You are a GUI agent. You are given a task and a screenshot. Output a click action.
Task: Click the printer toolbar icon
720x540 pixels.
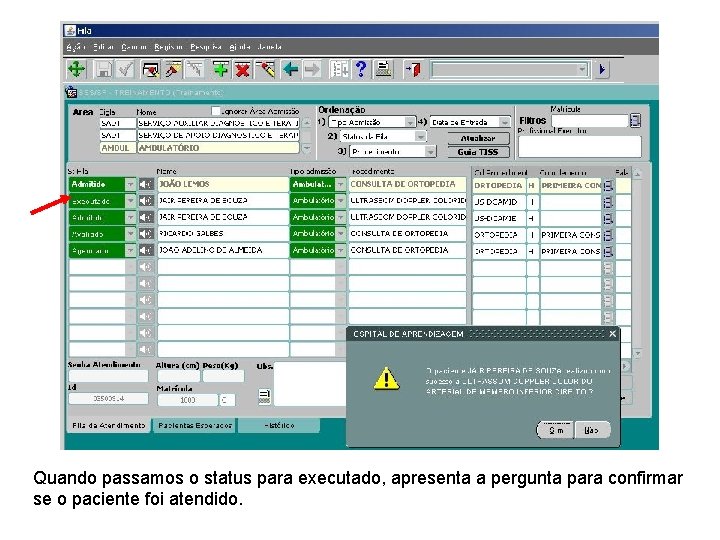(383, 70)
